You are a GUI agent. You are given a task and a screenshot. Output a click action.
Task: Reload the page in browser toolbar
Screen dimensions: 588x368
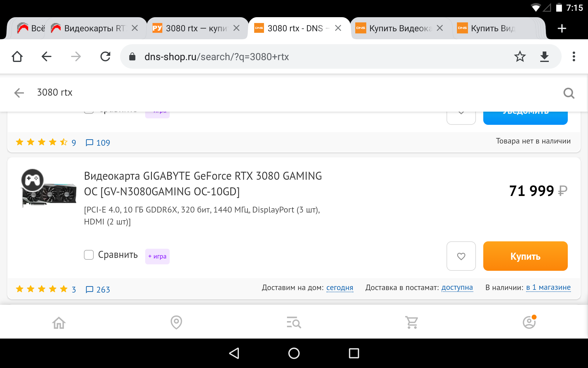[105, 57]
